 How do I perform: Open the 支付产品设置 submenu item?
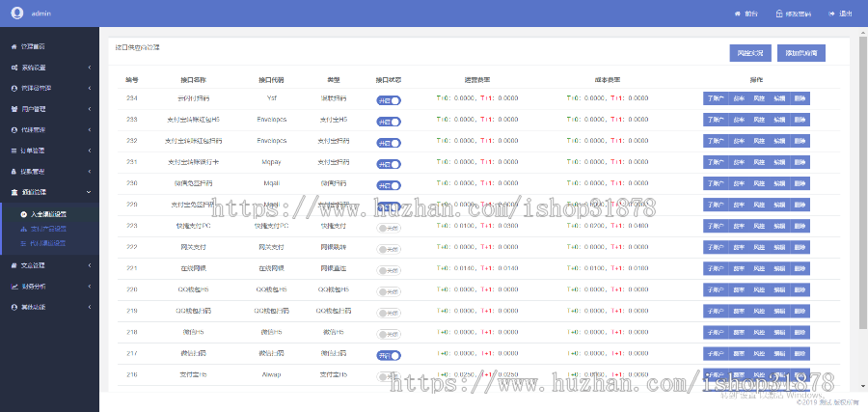click(x=49, y=229)
